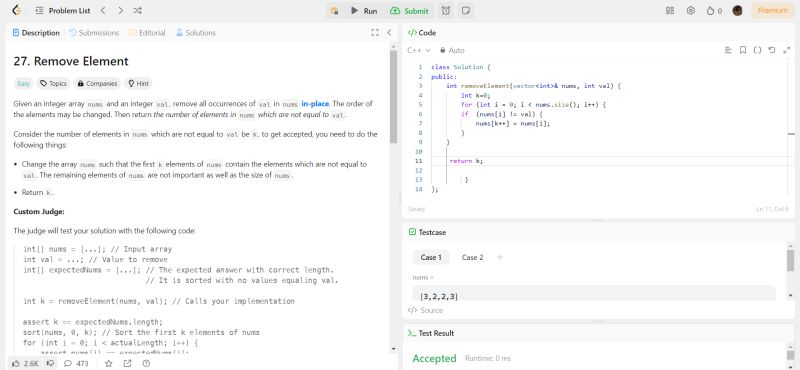Click the nums input field [3,2,2,3]

point(594,294)
